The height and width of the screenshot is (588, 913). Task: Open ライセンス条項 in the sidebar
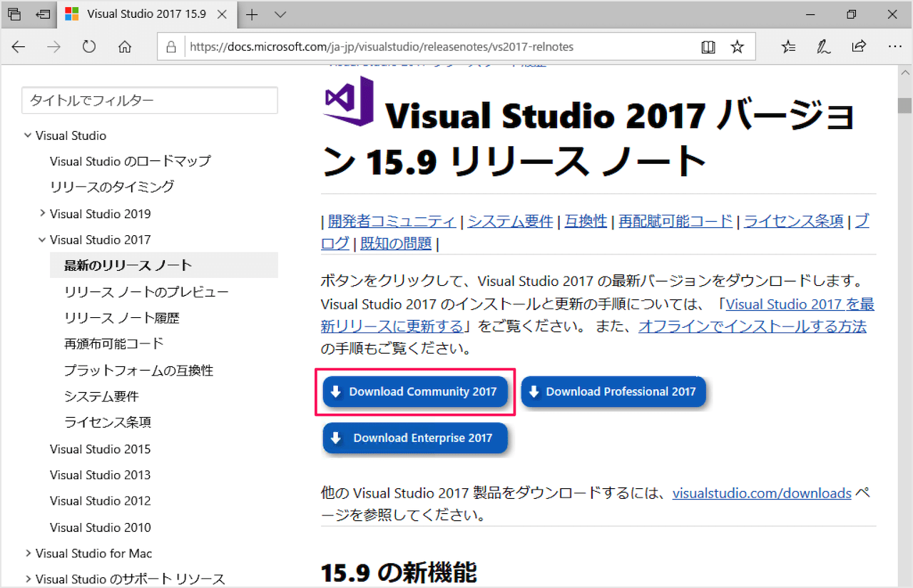pos(108,422)
